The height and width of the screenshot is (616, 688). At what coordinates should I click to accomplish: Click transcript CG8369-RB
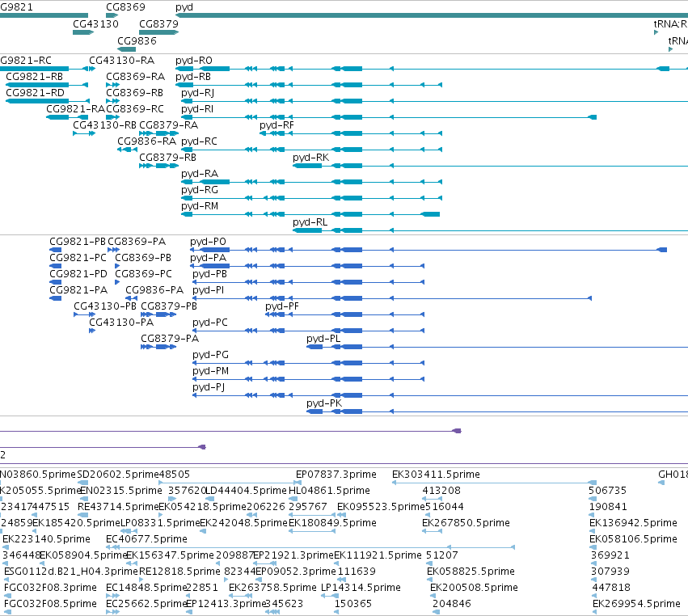[x=135, y=93]
